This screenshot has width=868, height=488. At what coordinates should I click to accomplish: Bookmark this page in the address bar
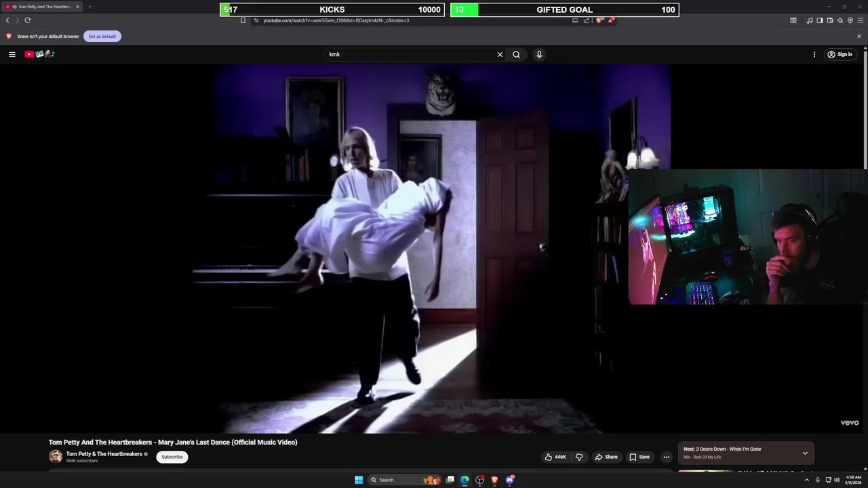243,20
